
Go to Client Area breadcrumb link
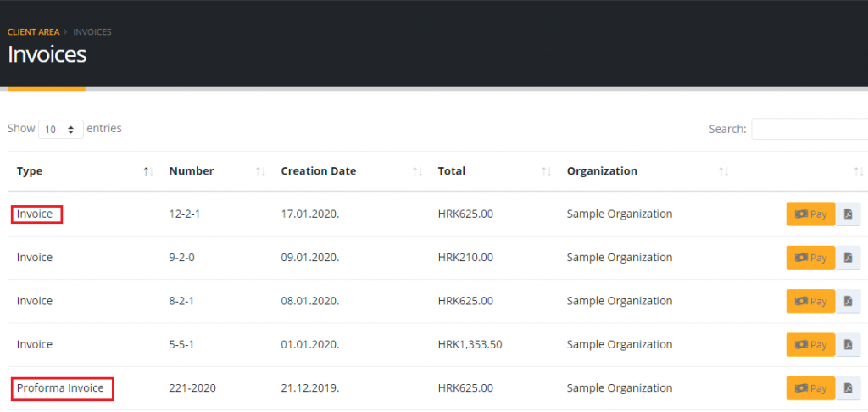tap(33, 32)
